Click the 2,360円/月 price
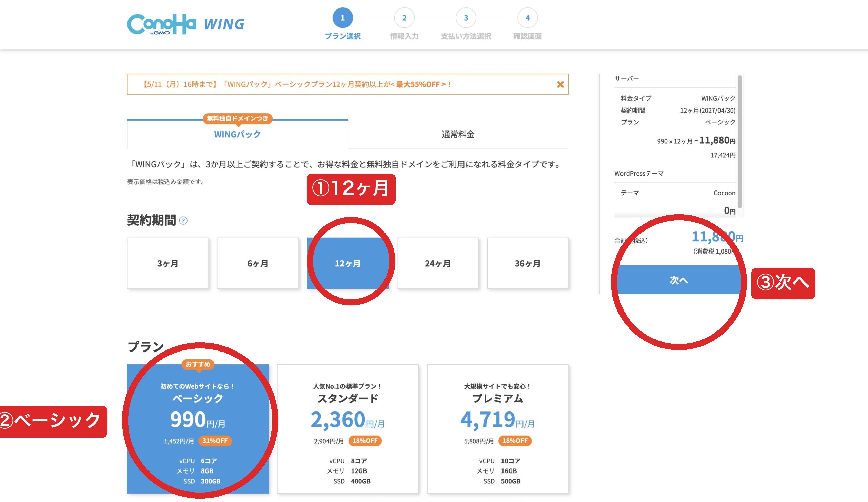The height and width of the screenshot is (502, 868). tap(348, 420)
